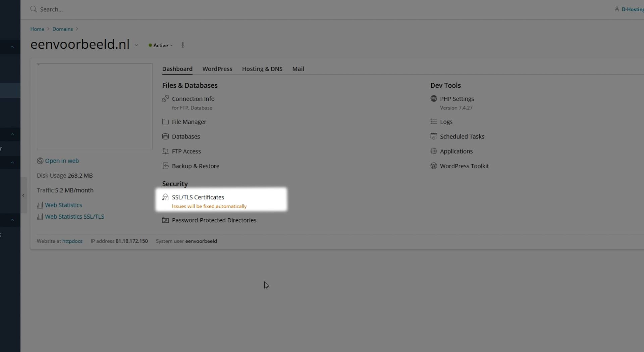Click Applications gear icon
This screenshot has width=644, height=352.
[x=434, y=151]
